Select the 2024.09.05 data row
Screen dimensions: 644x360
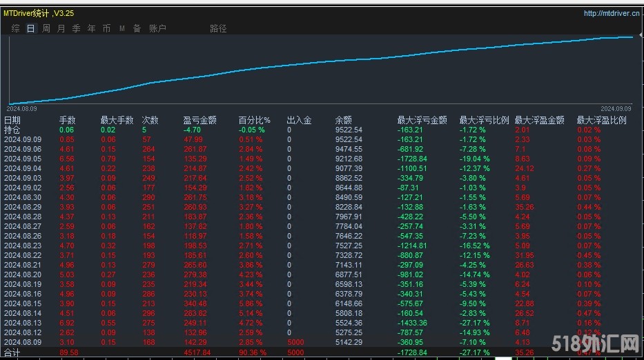point(23,159)
